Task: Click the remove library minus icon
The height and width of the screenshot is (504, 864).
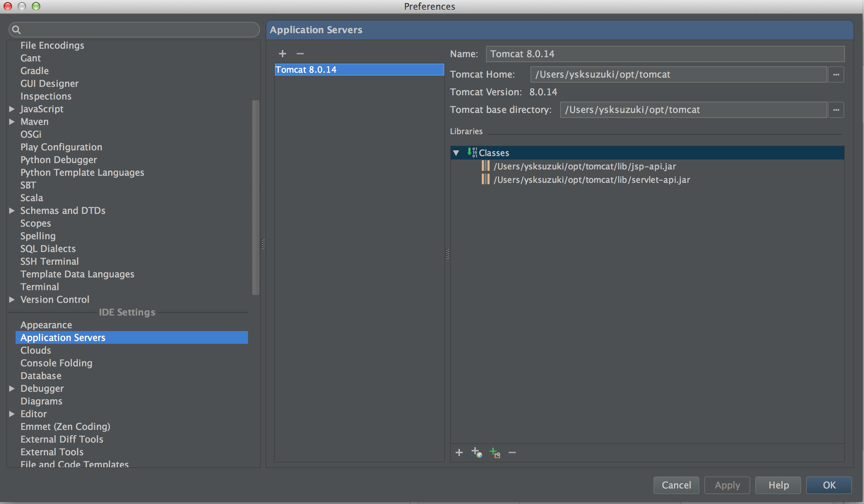Action: [512, 452]
